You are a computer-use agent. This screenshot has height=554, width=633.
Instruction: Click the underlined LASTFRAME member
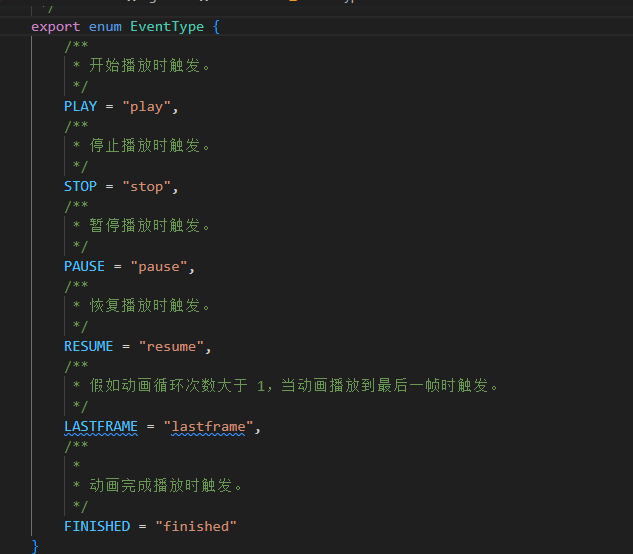click(101, 426)
